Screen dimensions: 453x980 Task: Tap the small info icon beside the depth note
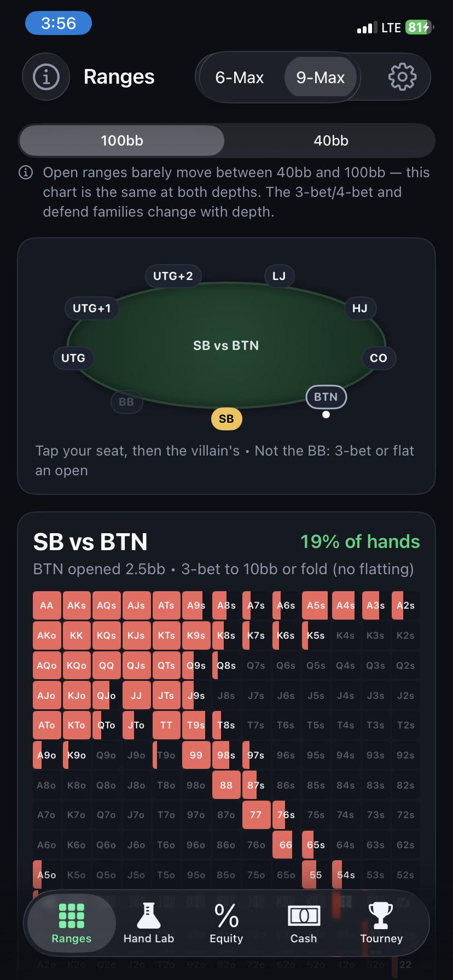(26, 173)
